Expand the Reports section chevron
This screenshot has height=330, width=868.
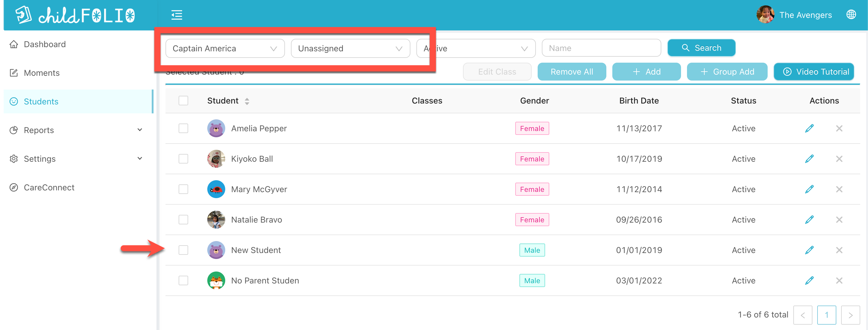tap(139, 129)
